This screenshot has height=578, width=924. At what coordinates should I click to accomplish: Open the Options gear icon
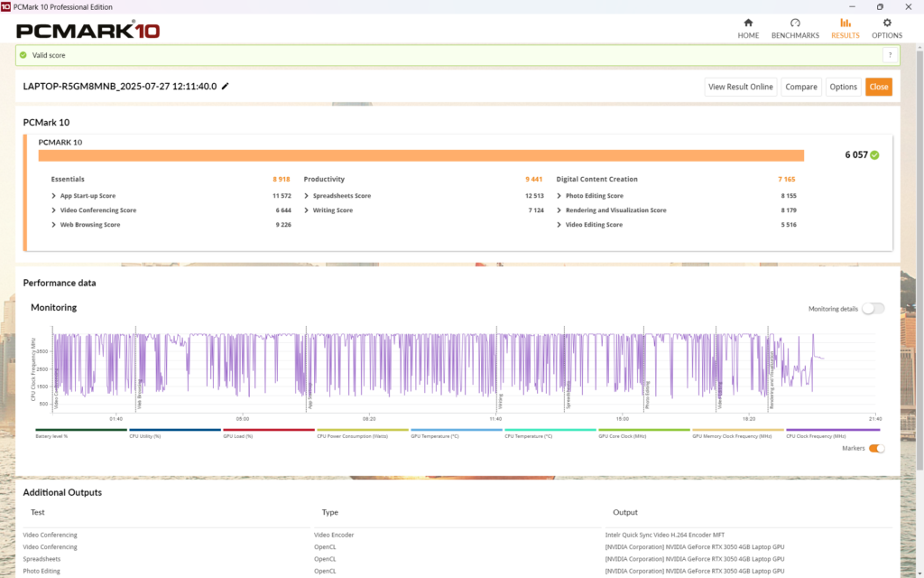click(886, 23)
